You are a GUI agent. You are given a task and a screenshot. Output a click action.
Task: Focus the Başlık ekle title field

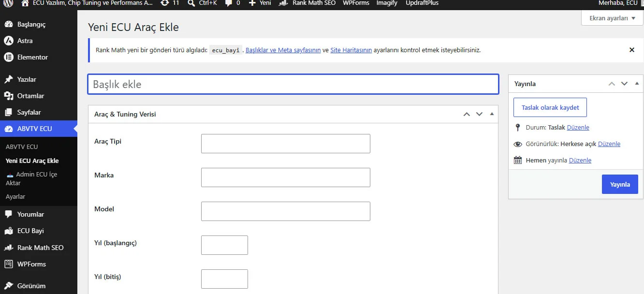click(293, 84)
